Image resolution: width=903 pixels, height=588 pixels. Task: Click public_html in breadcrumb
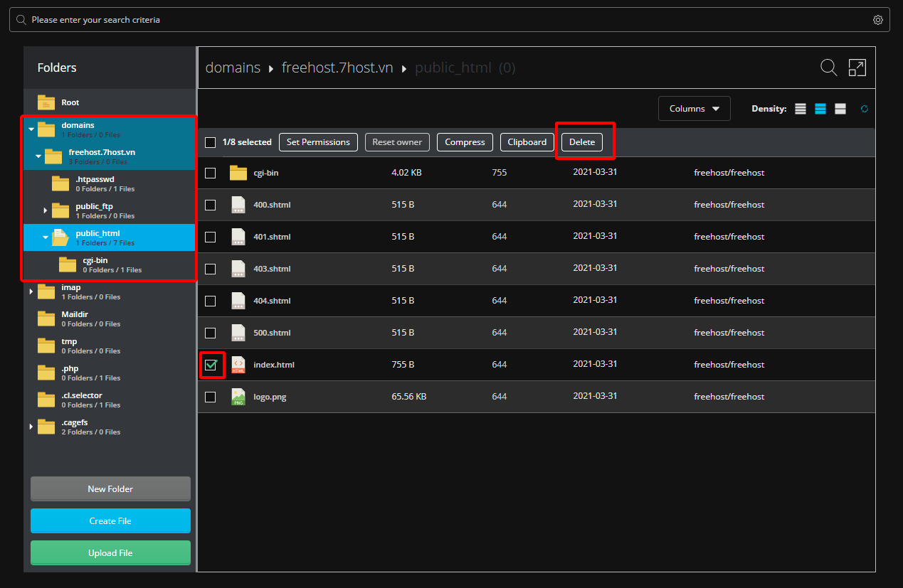pos(453,68)
